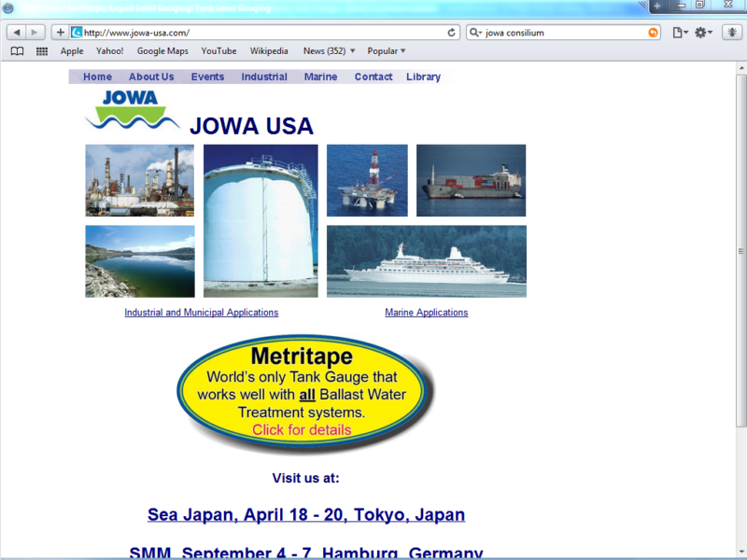
Task: Open the Apple bookmark
Action: point(72,51)
